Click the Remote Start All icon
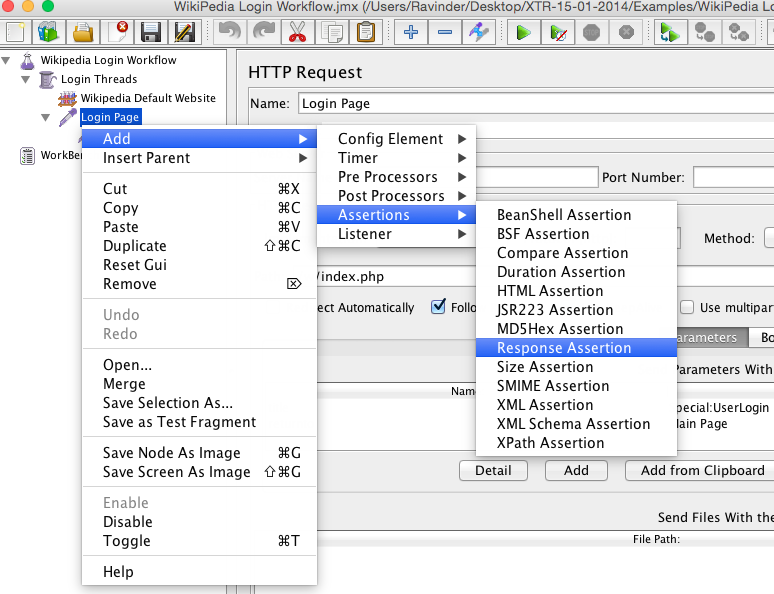Viewport: 774px width, 594px height. pos(670,32)
